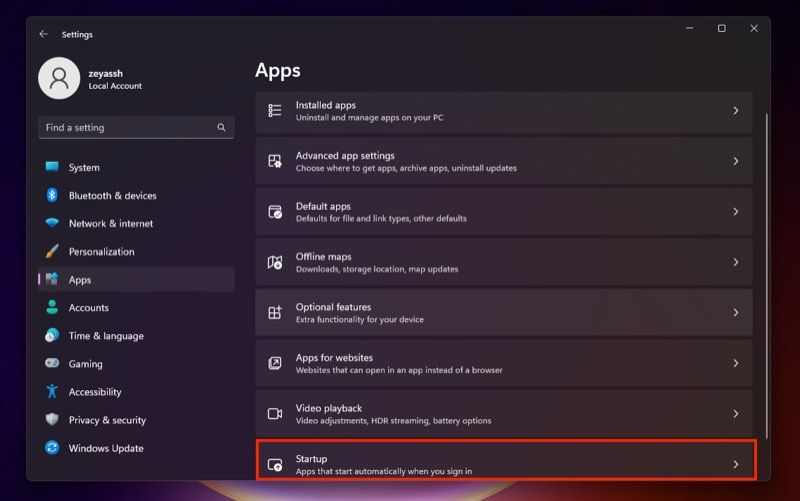
Task: Click the Network & internet Wi-Fi icon
Action: 52,224
